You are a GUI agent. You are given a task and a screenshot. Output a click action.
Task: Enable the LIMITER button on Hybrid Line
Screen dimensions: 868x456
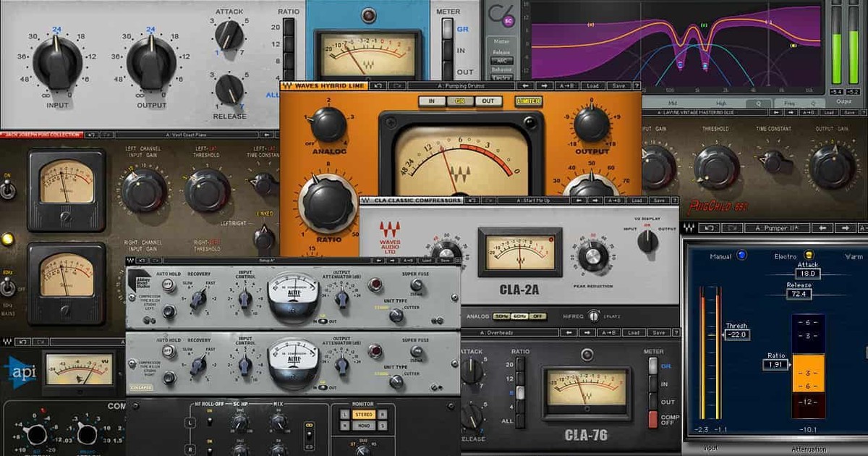pyautogui.click(x=529, y=101)
